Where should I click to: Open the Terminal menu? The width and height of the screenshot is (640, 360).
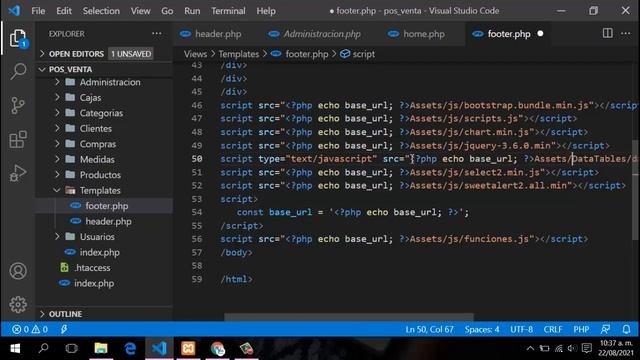click(228, 11)
